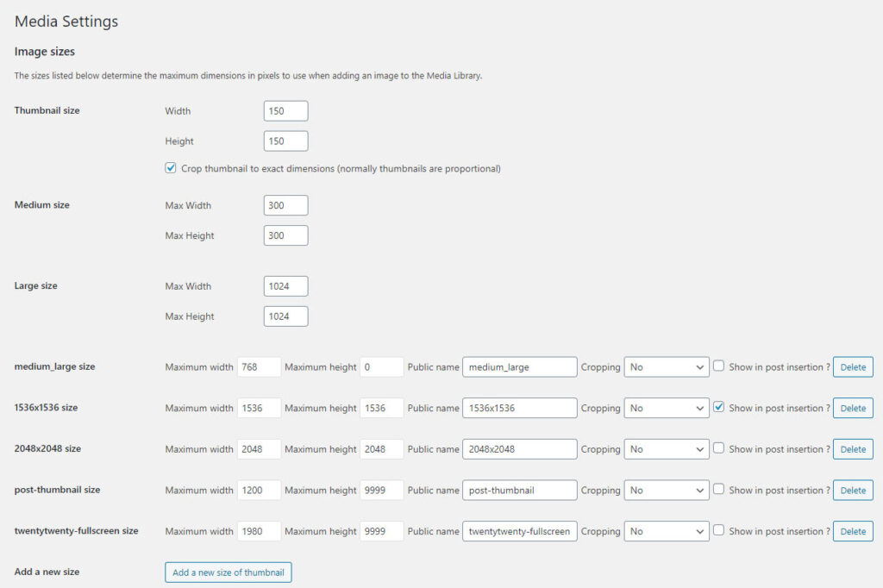The width and height of the screenshot is (883, 588).
Task: Click the twentytwenty-fullscreen size row label
Action: 76,530
